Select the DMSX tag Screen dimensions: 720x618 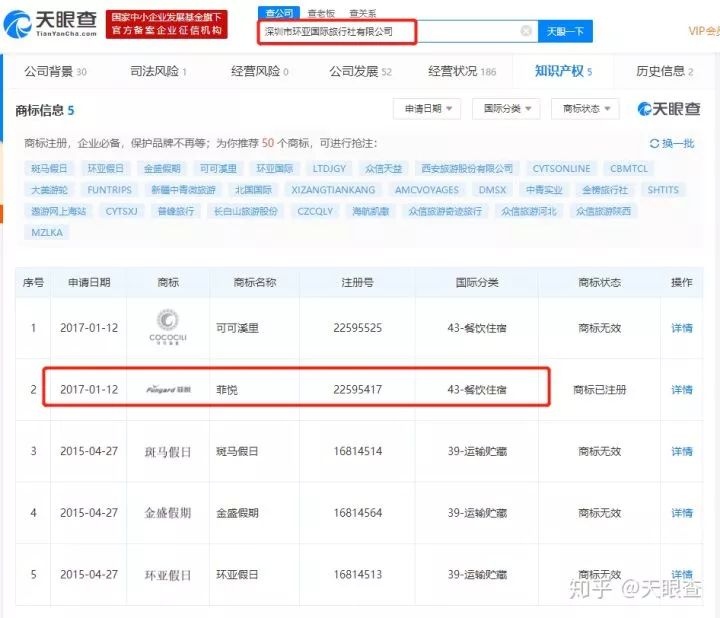tap(492, 190)
